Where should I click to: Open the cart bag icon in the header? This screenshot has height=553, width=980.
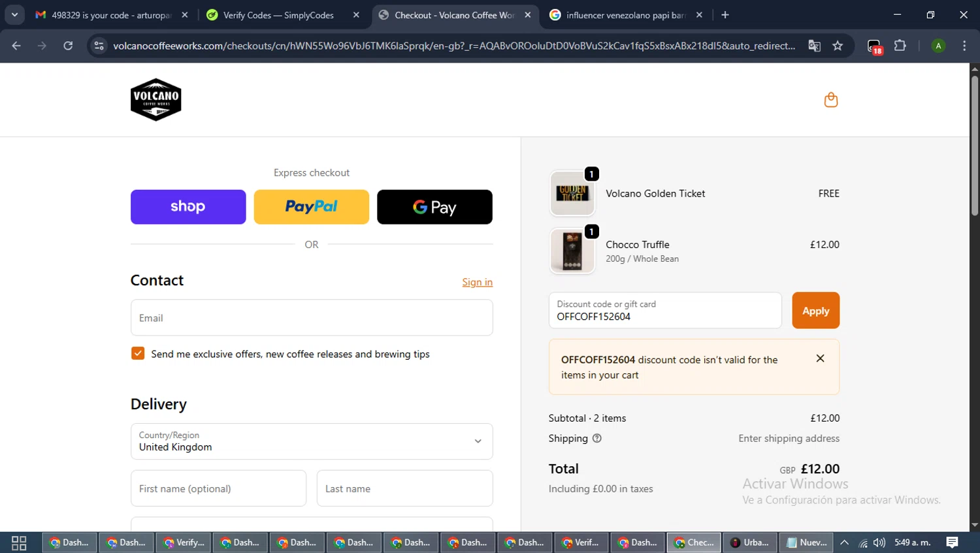pos(830,100)
